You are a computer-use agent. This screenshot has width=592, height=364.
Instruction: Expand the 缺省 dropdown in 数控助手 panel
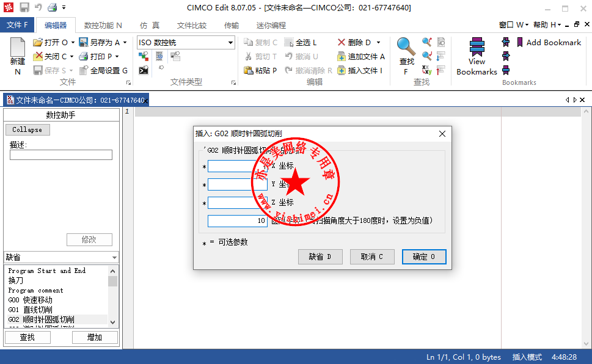pyautogui.click(x=114, y=258)
